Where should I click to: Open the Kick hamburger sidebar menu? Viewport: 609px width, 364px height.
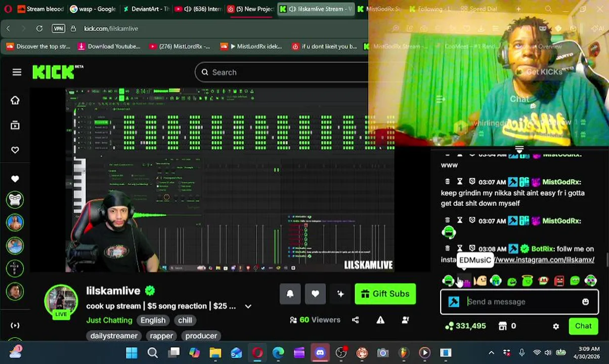pyautogui.click(x=17, y=72)
